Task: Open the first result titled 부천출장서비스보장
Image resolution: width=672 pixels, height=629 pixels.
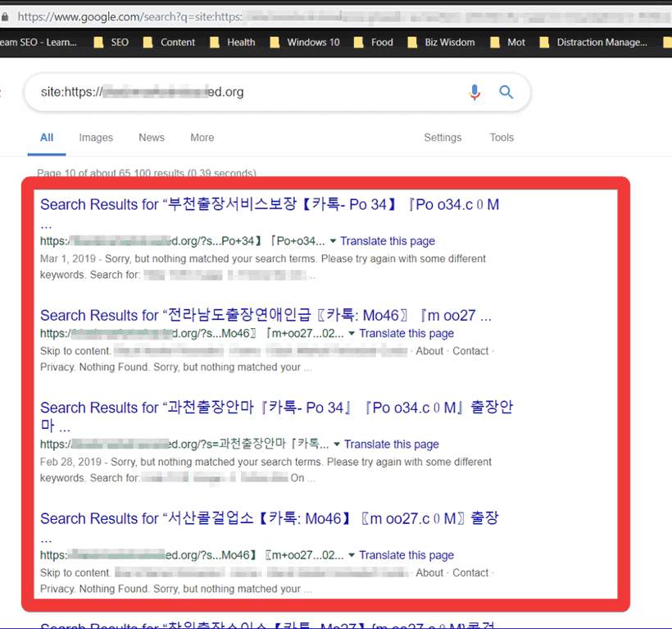Action: click(269, 205)
